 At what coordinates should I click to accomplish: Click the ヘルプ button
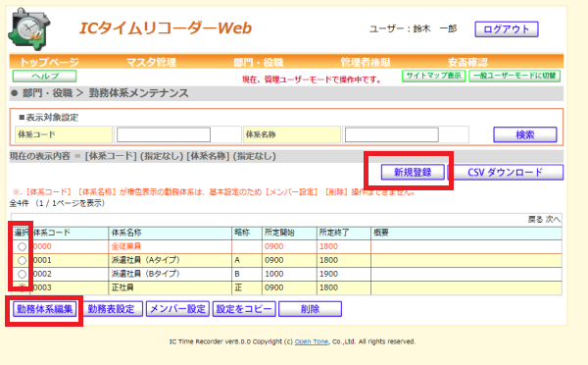pyautogui.click(x=45, y=76)
